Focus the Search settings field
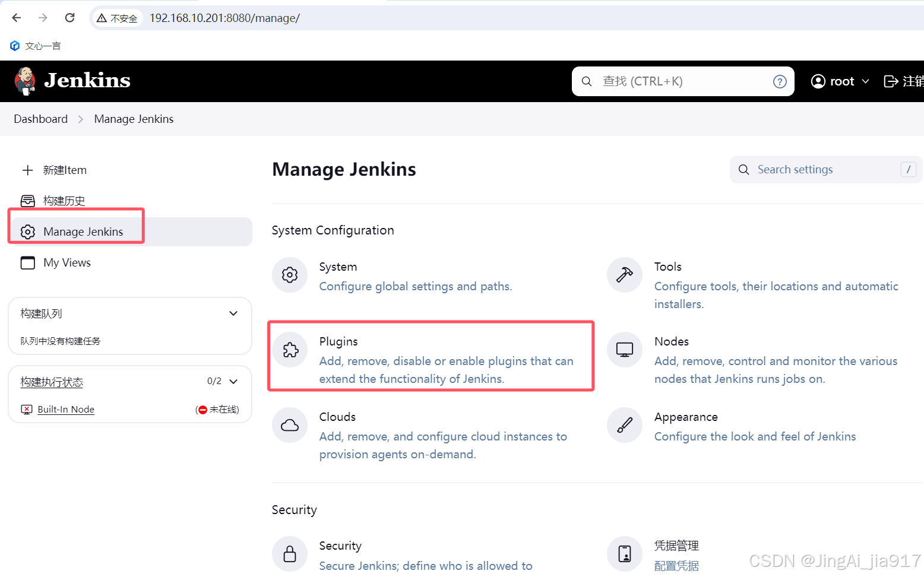 pos(825,170)
